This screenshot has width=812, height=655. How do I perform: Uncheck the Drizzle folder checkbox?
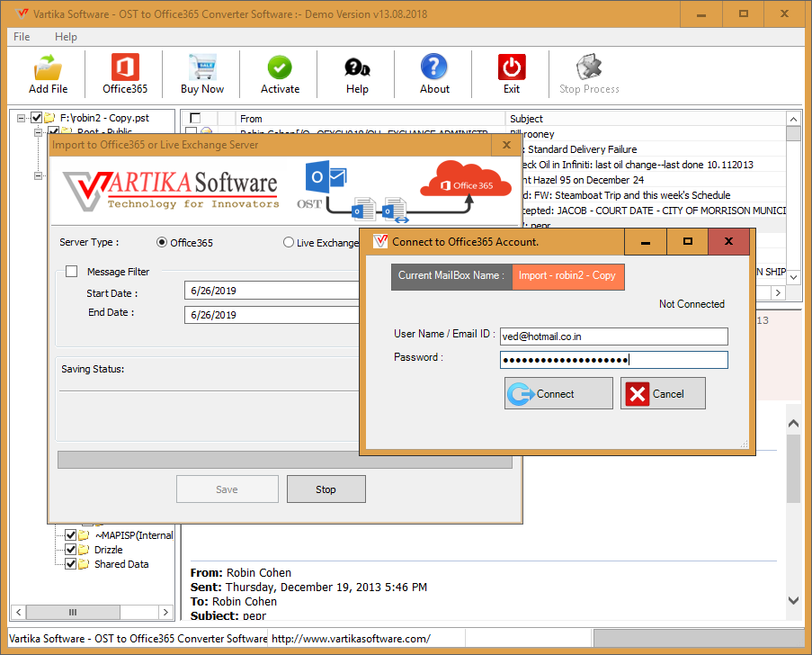71,550
